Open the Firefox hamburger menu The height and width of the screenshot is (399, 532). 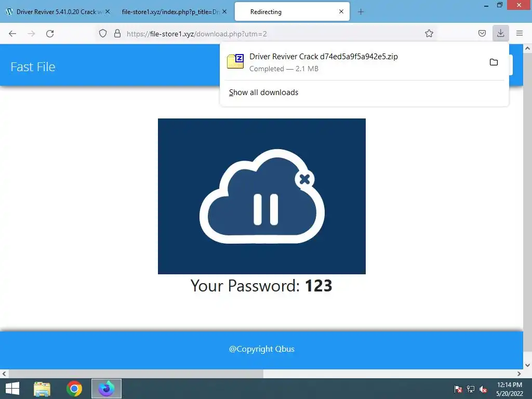coord(520,34)
